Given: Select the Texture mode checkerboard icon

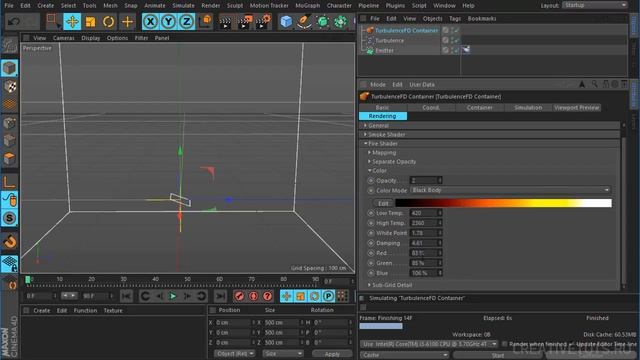Looking at the screenshot, I should (9, 87).
